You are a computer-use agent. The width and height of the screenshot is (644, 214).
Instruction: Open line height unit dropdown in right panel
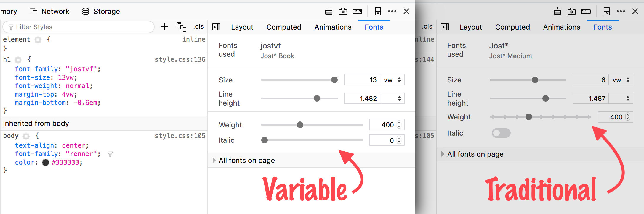621,98
